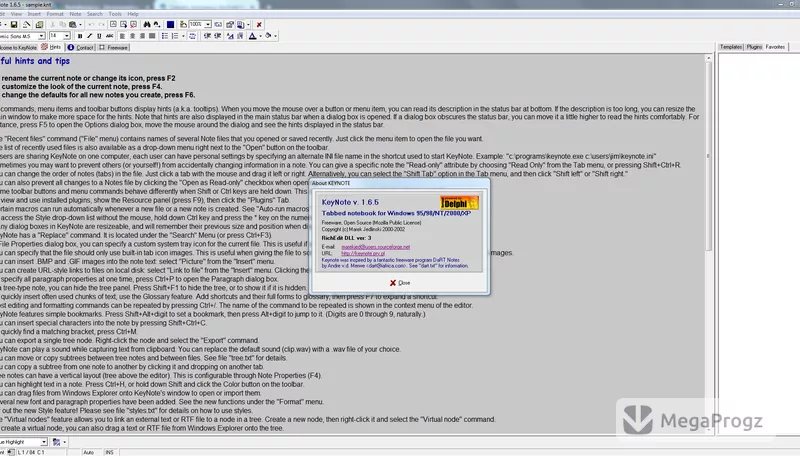Toggle numbered list formatting
The height and width of the screenshot is (456, 800).
click(x=175, y=36)
